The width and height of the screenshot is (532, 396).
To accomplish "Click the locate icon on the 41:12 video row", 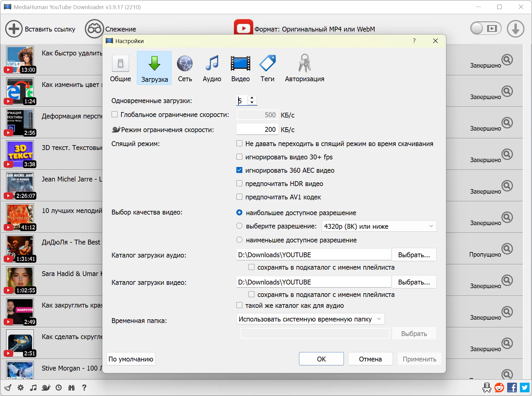I will 507,217.
